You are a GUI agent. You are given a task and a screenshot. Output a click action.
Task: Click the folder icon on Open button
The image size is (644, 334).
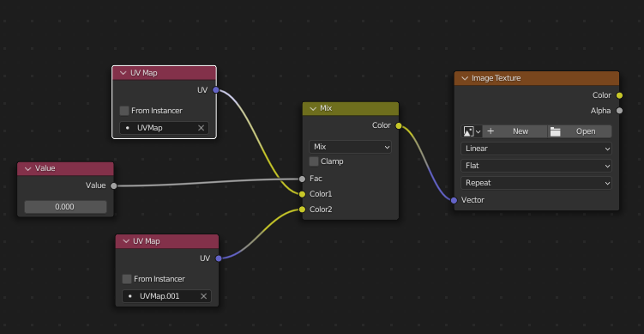tap(556, 131)
